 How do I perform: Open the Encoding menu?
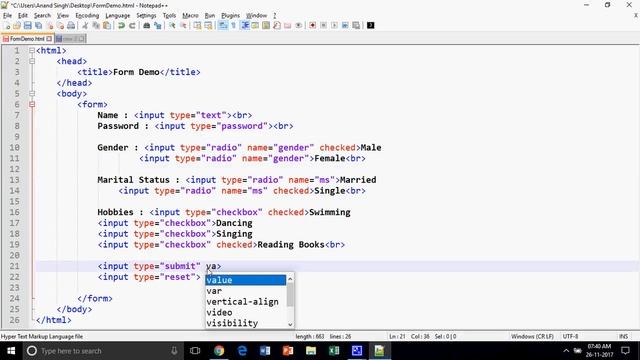click(x=87, y=16)
